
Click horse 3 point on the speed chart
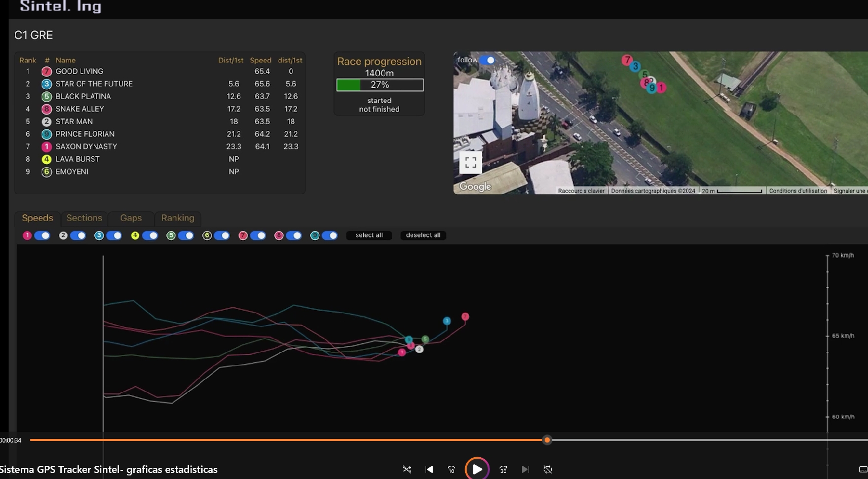[x=447, y=321]
